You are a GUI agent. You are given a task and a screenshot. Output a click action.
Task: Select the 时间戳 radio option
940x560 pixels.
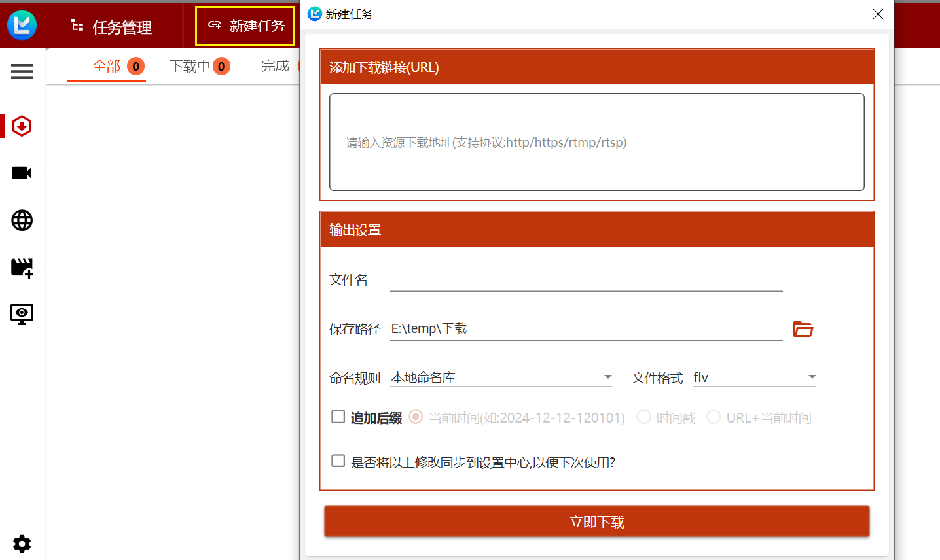click(x=644, y=417)
